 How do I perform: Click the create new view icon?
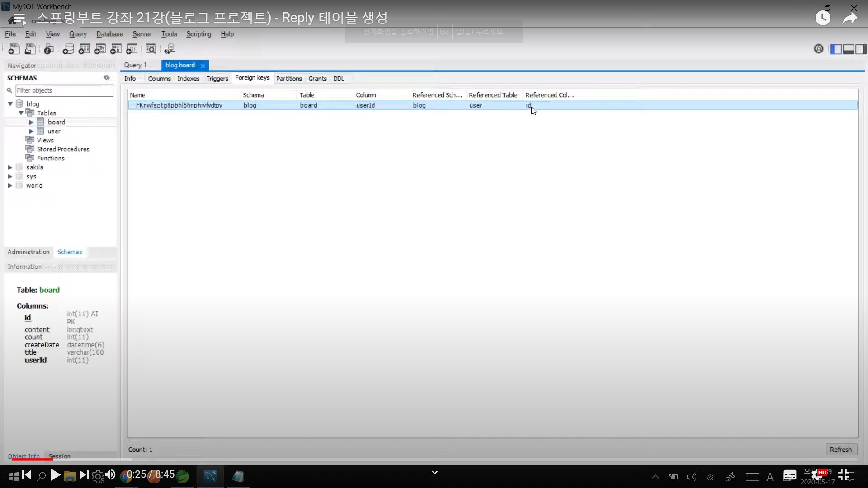[x=100, y=49]
